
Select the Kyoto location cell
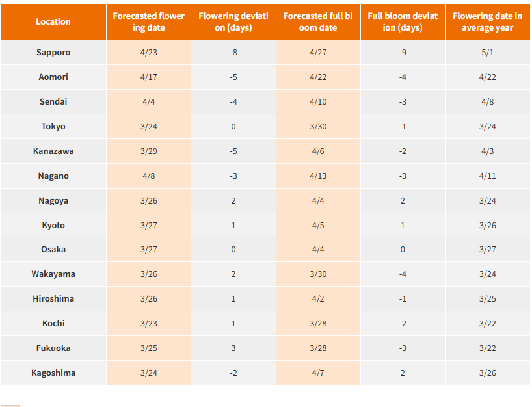(x=53, y=225)
